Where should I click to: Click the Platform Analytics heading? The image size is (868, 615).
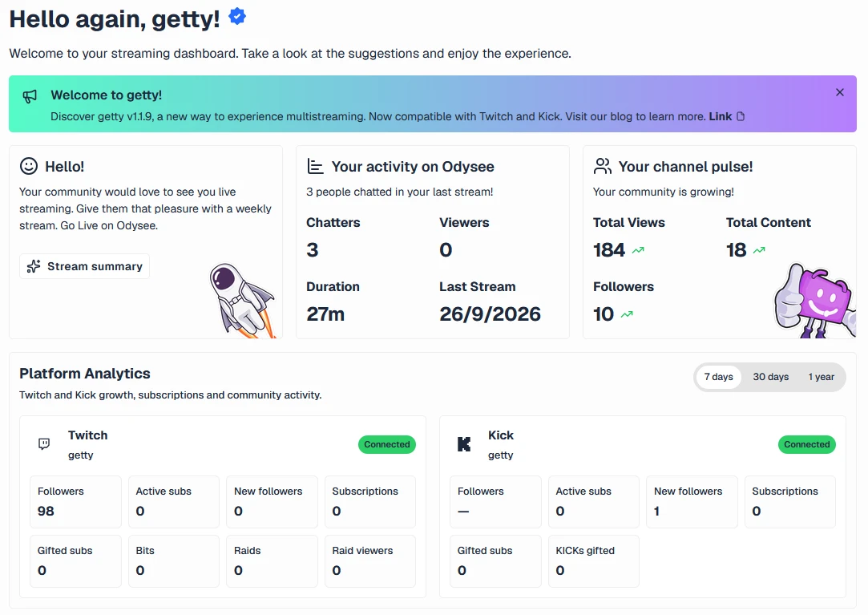click(x=85, y=374)
